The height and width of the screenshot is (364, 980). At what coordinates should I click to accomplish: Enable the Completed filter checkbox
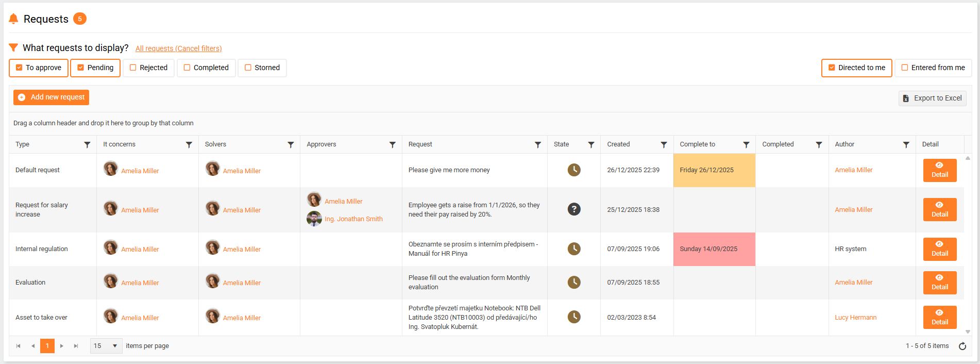click(x=187, y=68)
